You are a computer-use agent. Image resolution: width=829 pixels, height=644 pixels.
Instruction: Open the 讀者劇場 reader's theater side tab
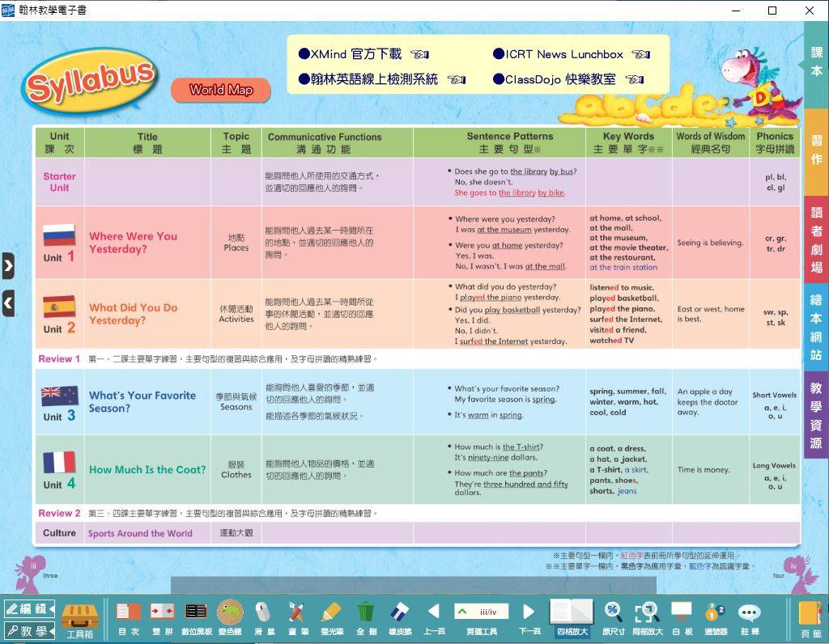tap(816, 239)
